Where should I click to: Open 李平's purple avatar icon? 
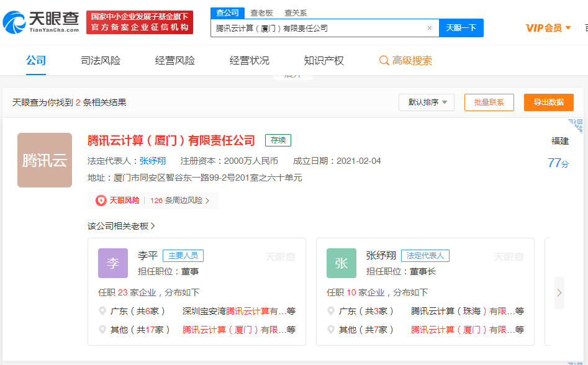point(112,263)
